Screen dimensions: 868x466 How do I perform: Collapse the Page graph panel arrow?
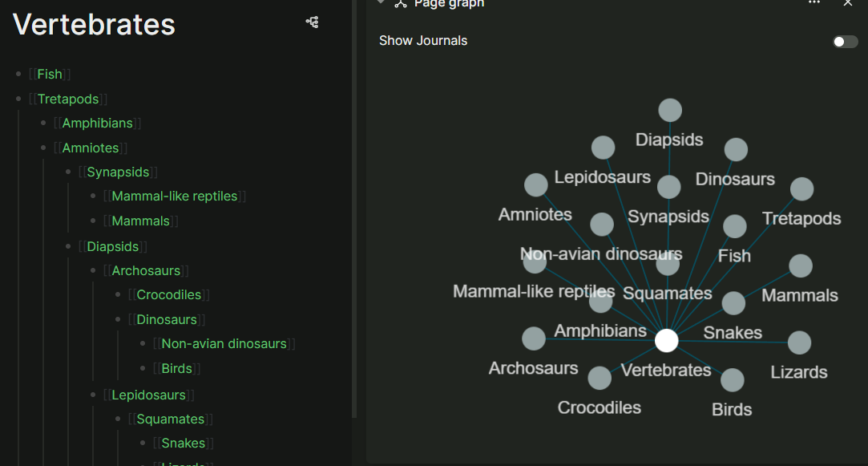[x=382, y=3]
